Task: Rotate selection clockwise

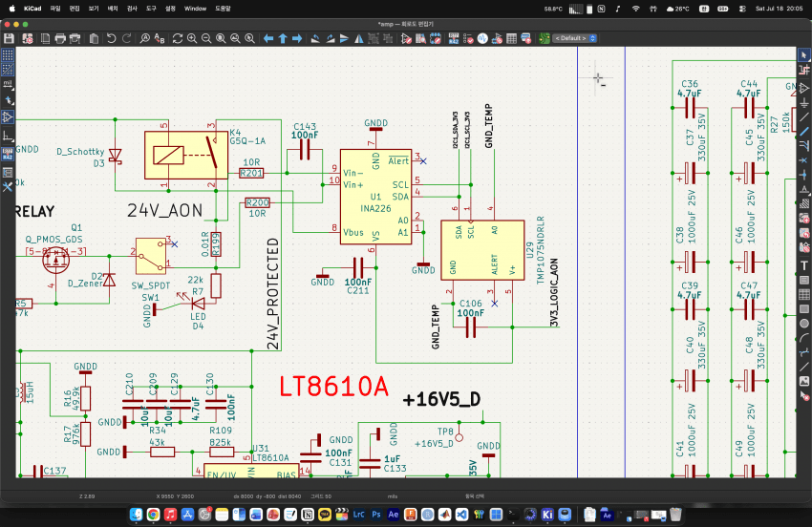Action: [330, 38]
